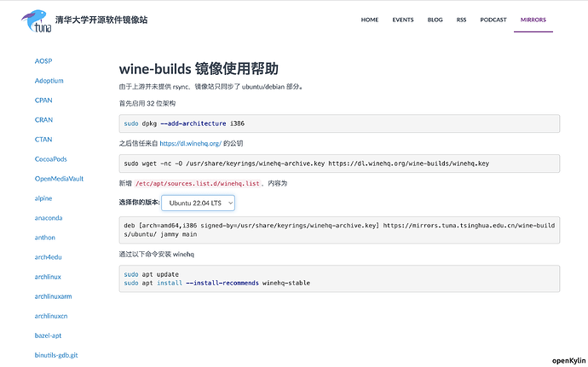Open the Ubuntu 22.04 LTS version dropdown
Image resolution: width=588 pixels, height=367 pixels.
198,203
